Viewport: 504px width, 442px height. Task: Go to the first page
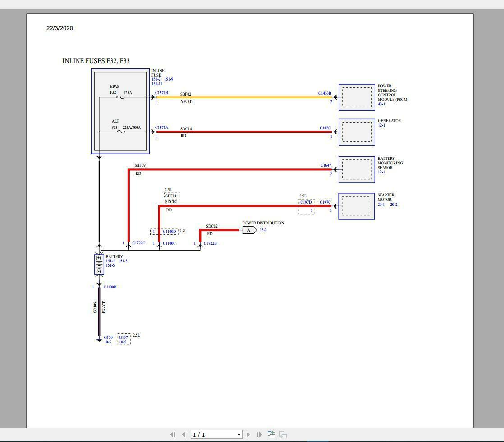pyautogui.click(x=172, y=434)
